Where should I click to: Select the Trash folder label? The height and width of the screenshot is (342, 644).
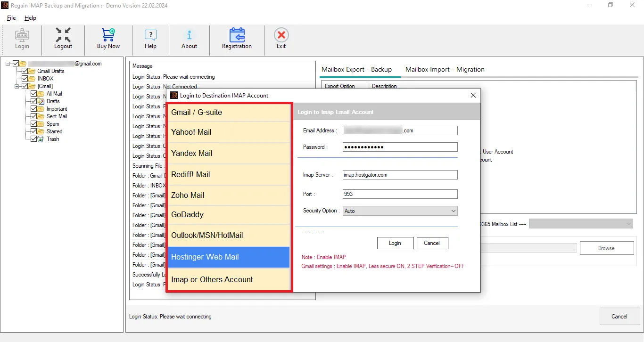click(53, 139)
